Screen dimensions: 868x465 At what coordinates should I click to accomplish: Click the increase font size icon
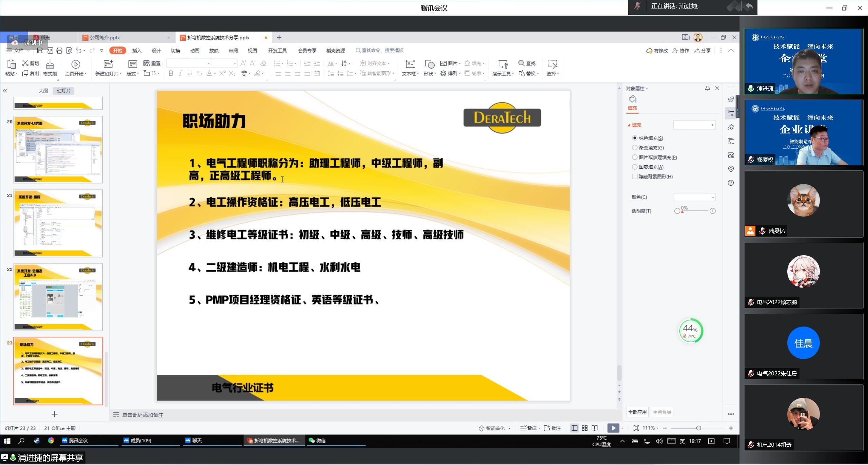pos(243,63)
